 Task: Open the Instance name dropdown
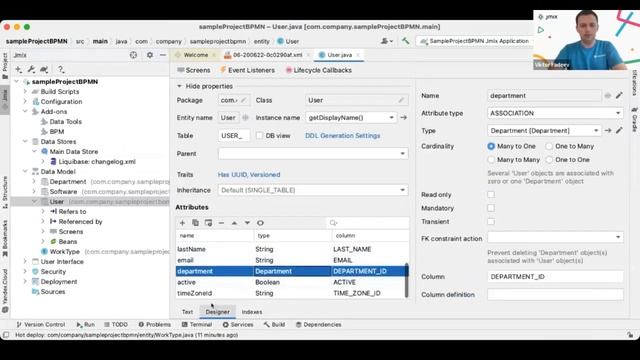pos(351,118)
